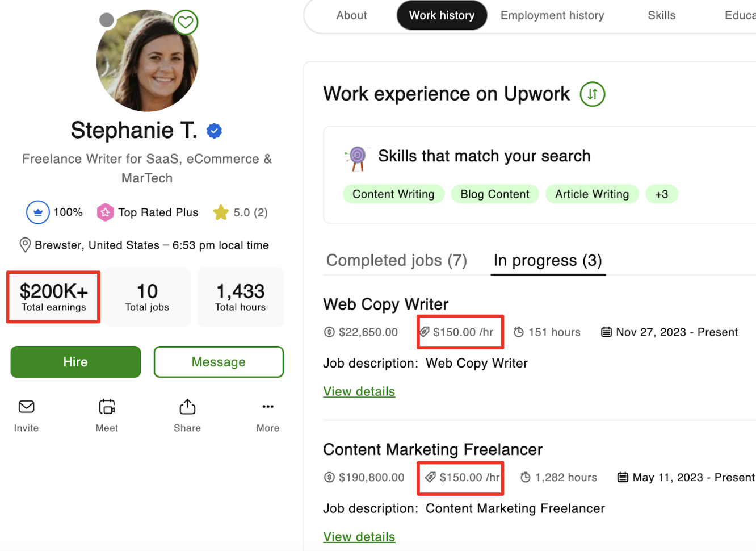756x551 pixels.
Task: Click the Message button
Action: tap(219, 362)
